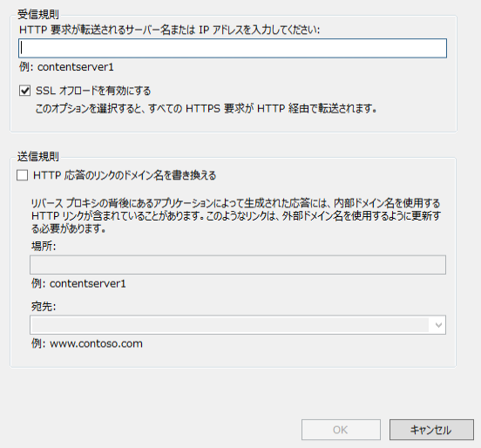Click the SSL オフロードを有効にする label text
Image resolution: width=481 pixels, height=448 pixels.
[x=93, y=91]
